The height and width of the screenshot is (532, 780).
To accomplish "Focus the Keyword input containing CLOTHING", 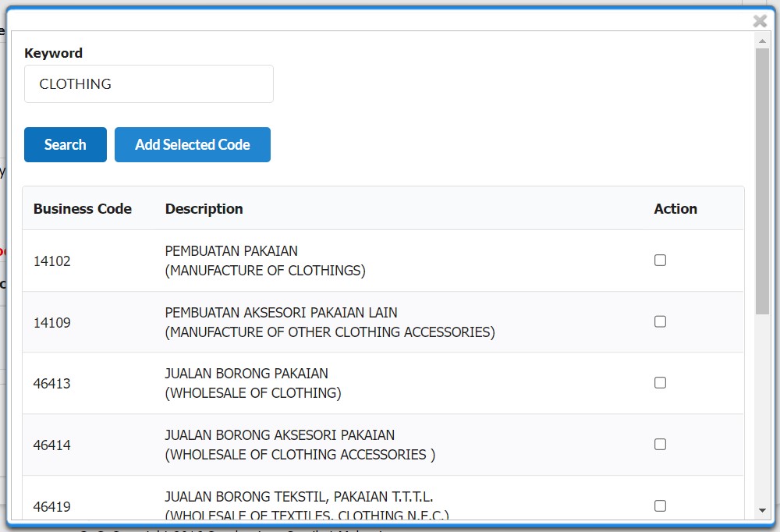I will pos(149,84).
